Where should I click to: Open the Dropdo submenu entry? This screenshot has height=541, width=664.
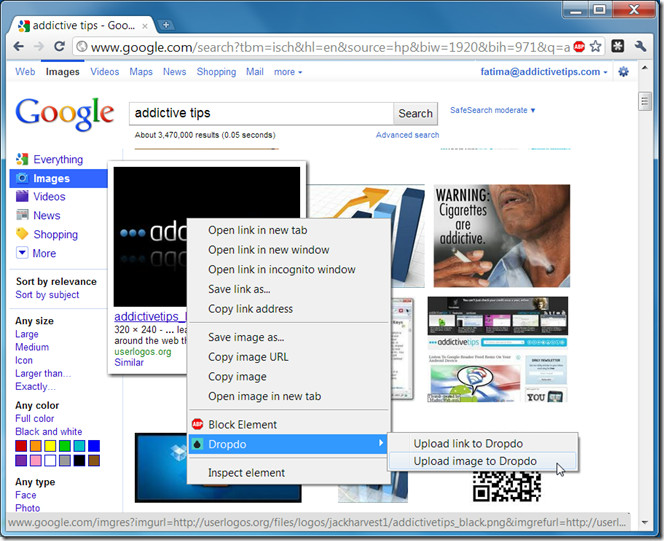(288, 444)
